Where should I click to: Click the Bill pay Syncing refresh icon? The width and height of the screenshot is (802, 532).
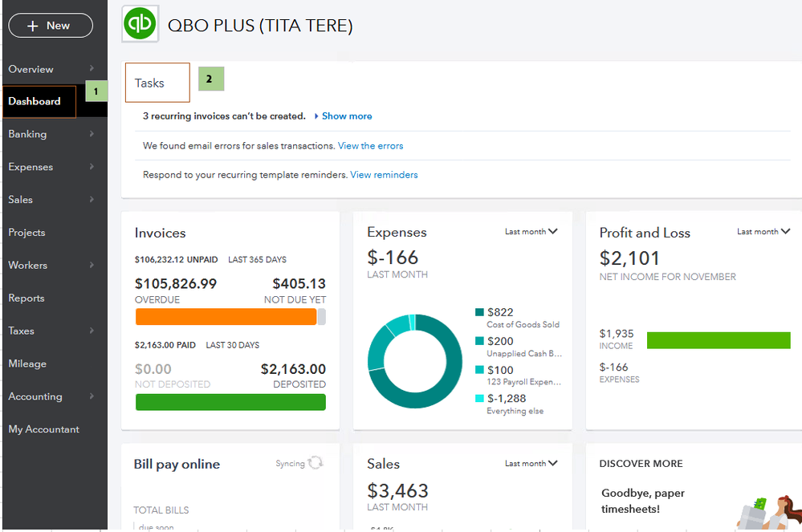tap(316, 463)
